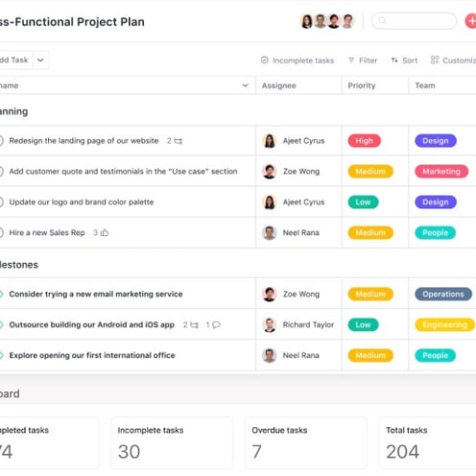This screenshot has height=476, width=476.
Task: Click Design team pill on Update our logo row
Action: (x=436, y=202)
